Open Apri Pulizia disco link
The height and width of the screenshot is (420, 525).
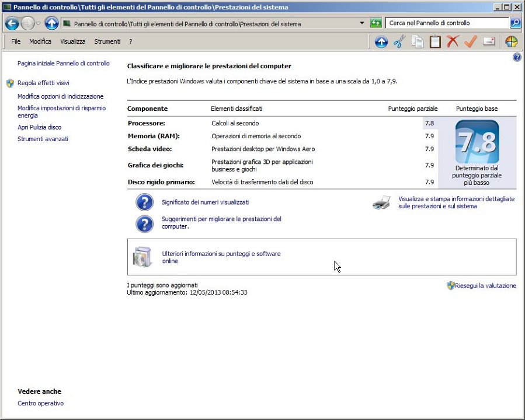tap(40, 127)
